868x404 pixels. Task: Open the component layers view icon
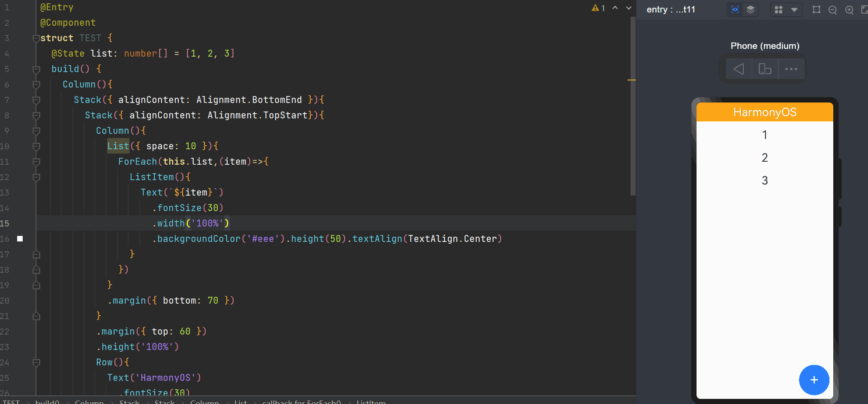click(x=750, y=9)
